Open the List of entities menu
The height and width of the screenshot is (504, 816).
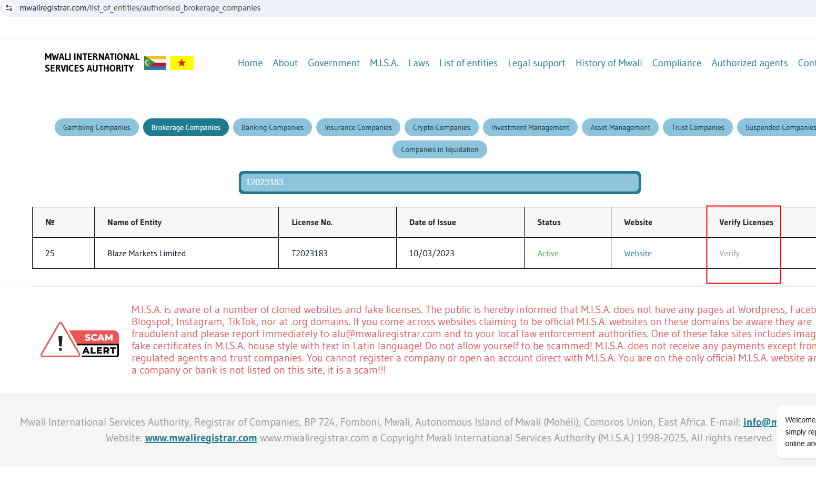[468, 63]
